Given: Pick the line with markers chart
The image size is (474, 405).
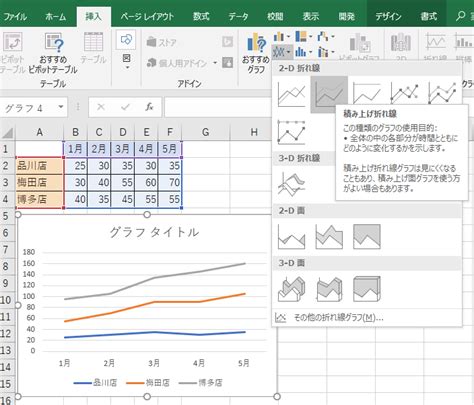Looking at the screenshot, I should pyautogui.click(x=404, y=94).
